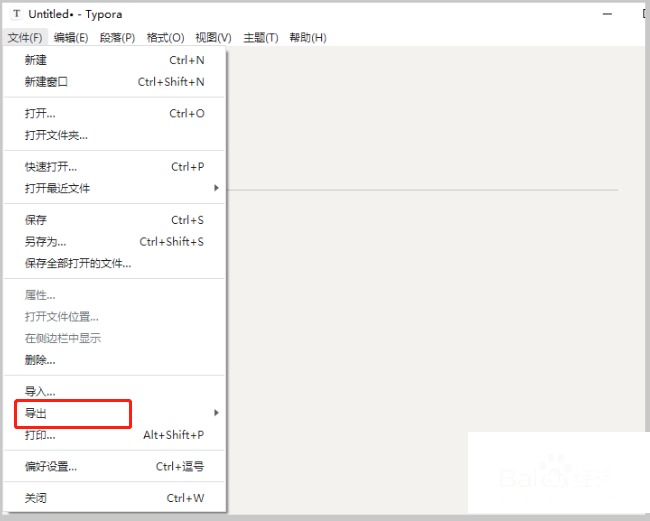The height and width of the screenshot is (521, 650).
Task: Click the 打开... menu entry
Action: coord(114,113)
